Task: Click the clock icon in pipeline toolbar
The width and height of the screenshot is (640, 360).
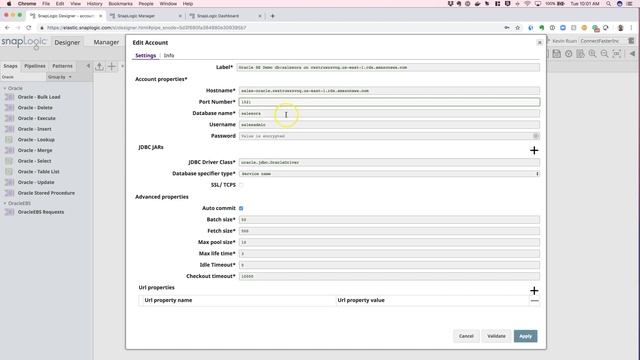Action: click(569, 54)
